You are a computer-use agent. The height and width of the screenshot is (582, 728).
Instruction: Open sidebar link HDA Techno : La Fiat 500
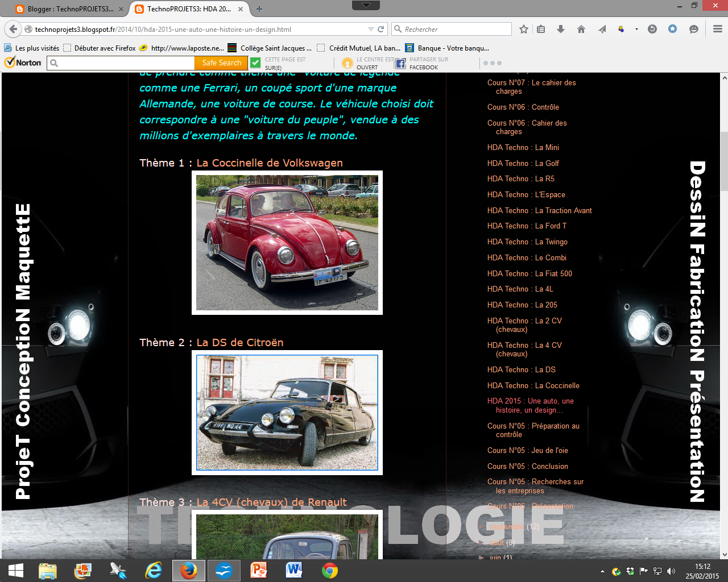(530, 273)
